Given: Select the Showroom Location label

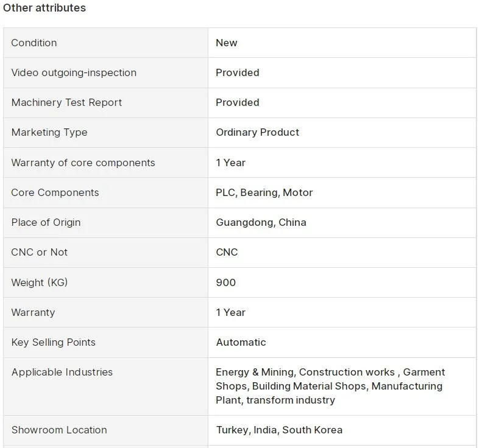Looking at the screenshot, I should click(59, 430).
